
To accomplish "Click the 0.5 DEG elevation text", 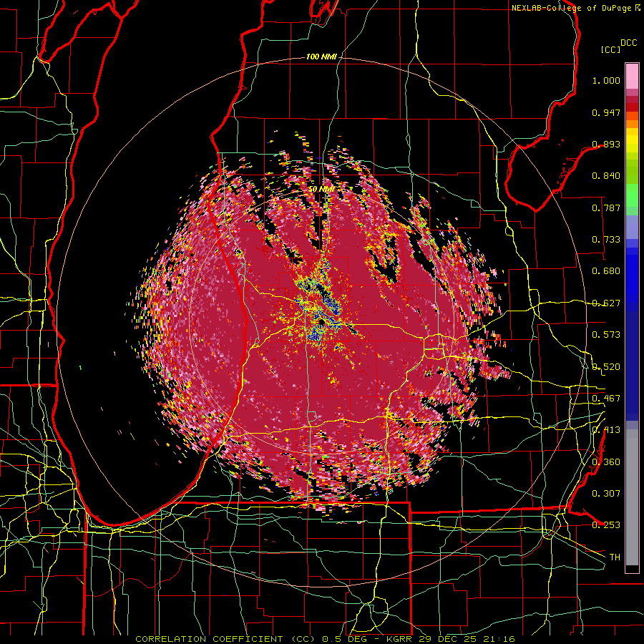I will pyautogui.click(x=345, y=639).
